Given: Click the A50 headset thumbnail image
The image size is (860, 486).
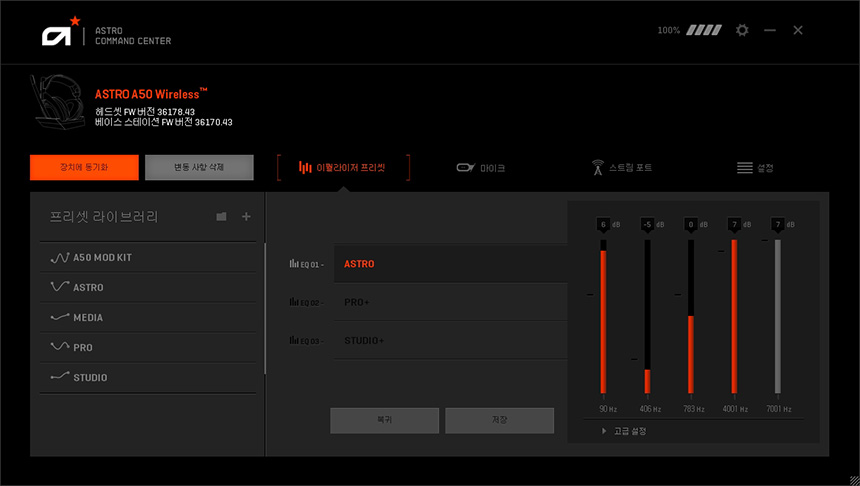Looking at the screenshot, I should click(x=57, y=102).
